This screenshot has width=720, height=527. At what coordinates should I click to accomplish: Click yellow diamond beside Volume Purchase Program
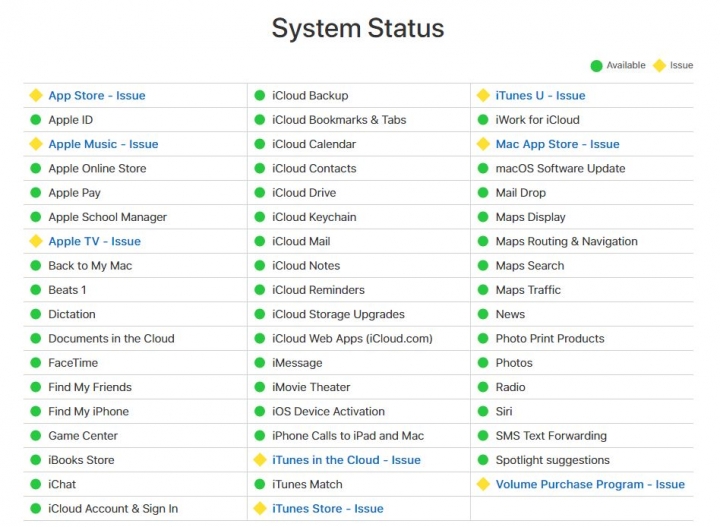[x=483, y=484]
